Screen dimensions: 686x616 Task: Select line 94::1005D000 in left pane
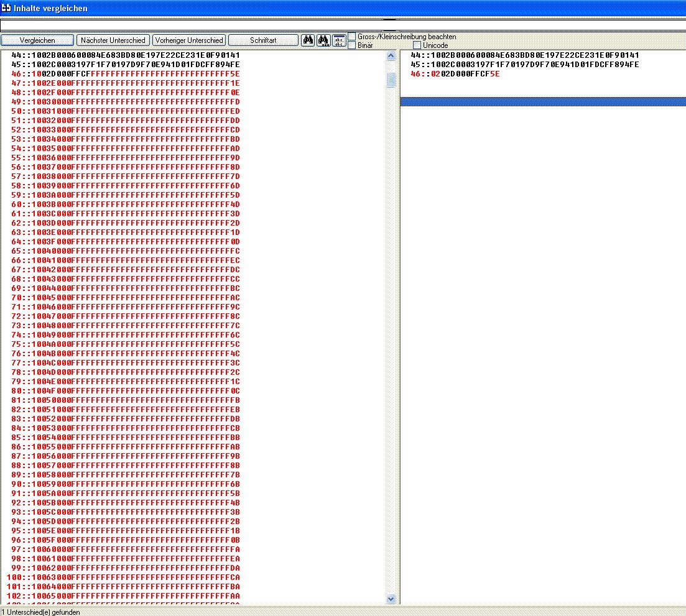click(126, 521)
